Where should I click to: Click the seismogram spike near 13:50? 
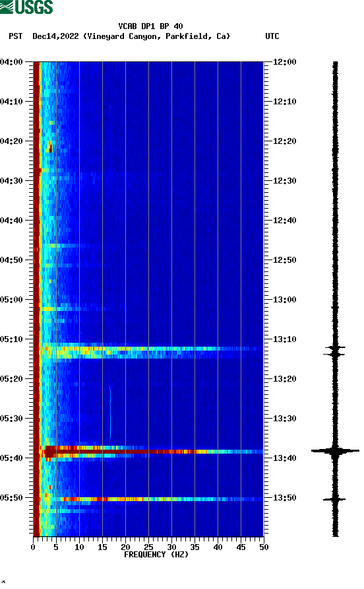pos(334,499)
